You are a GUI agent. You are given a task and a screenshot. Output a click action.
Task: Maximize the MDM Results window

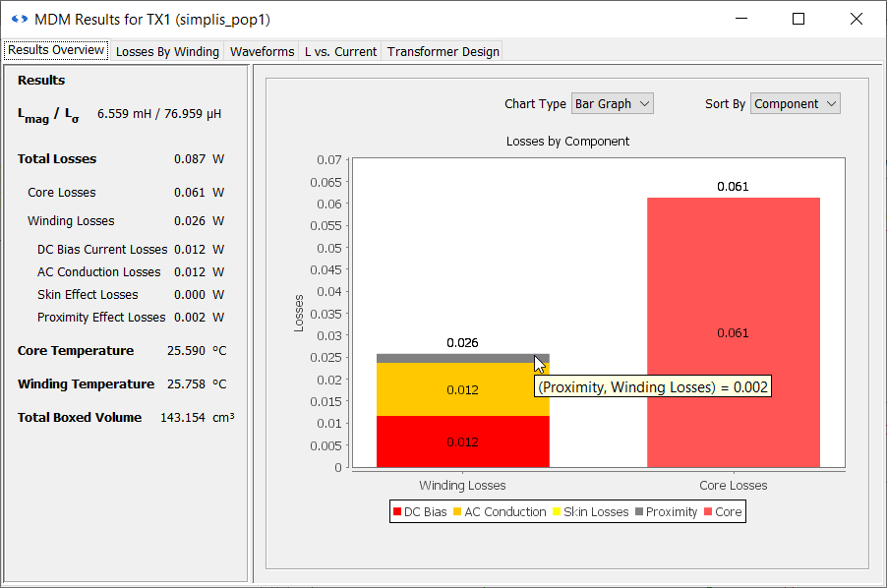(x=798, y=19)
